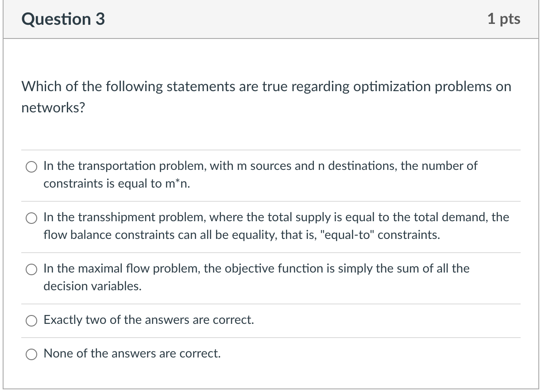Click the gray header bar of Question 3
The height and width of the screenshot is (392, 541).
pos(266,19)
